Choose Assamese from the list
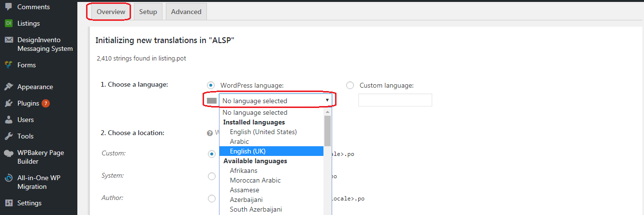The height and width of the screenshot is (215, 644). (271, 190)
